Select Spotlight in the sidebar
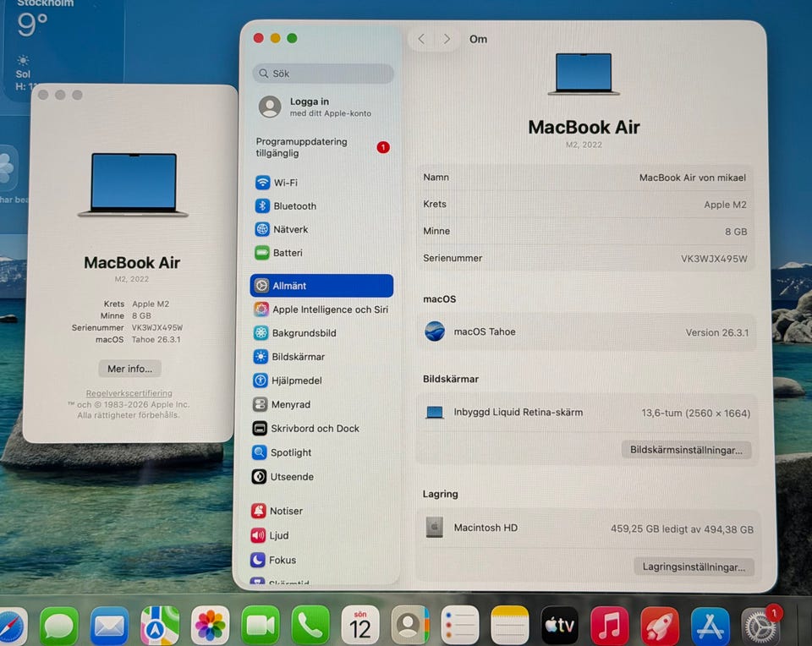The width and height of the screenshot is (812, 646). coord(290,452)
